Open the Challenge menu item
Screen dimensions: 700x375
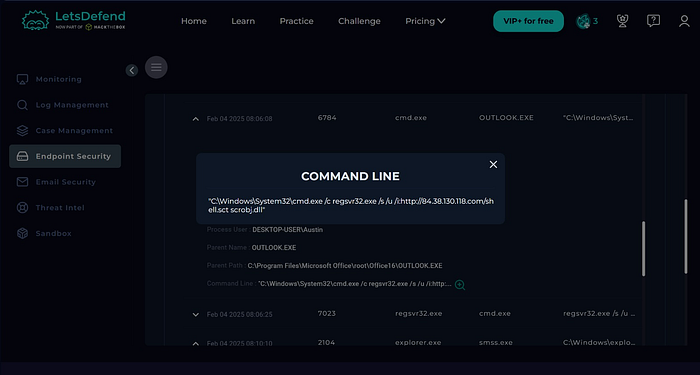point(359,21)
